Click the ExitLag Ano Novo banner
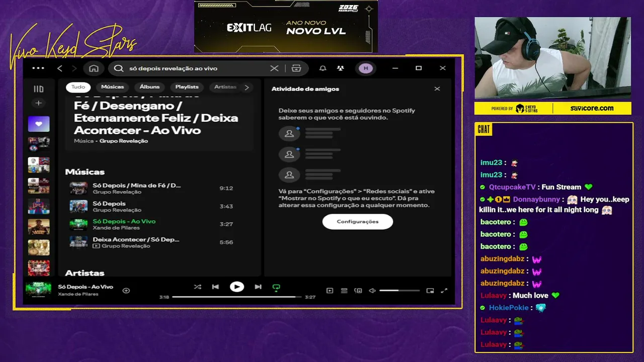The image size is (644, 362). point(286,26)
